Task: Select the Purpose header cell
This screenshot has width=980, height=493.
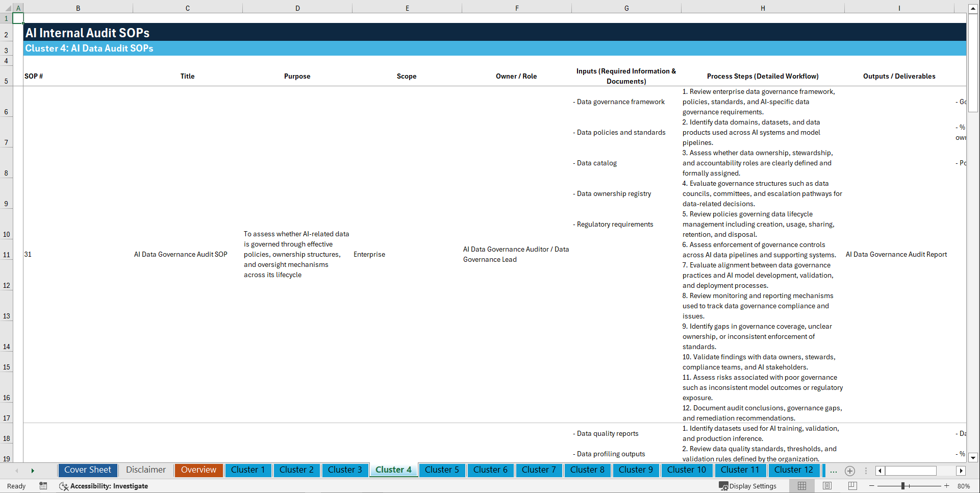Action: pyautogui.click(x=297, y=76)
